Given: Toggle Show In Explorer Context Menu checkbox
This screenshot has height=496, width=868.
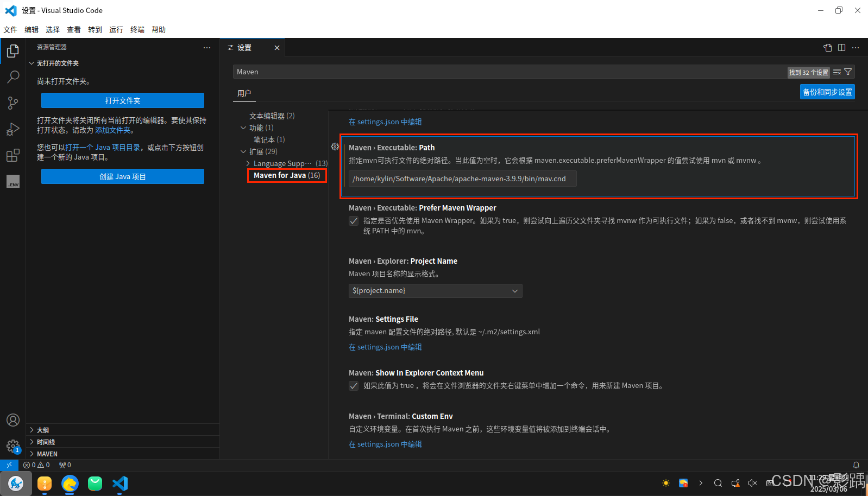Looking at the screenshot, I should click(354, 386).
